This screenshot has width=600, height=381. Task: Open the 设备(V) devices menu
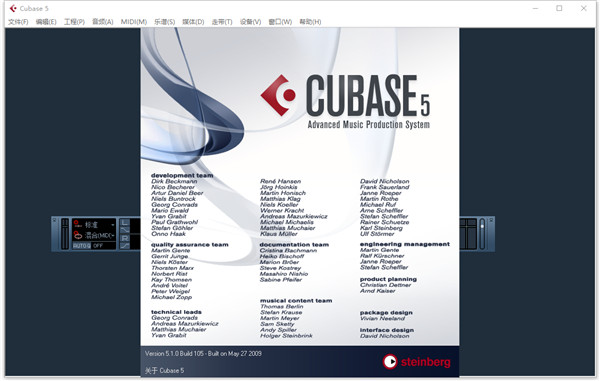pos(251,22)
